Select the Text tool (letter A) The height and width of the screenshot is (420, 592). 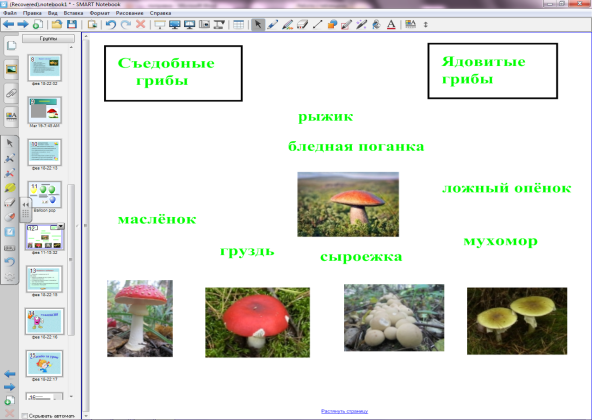pyautogui.click(x=391, y=25)
